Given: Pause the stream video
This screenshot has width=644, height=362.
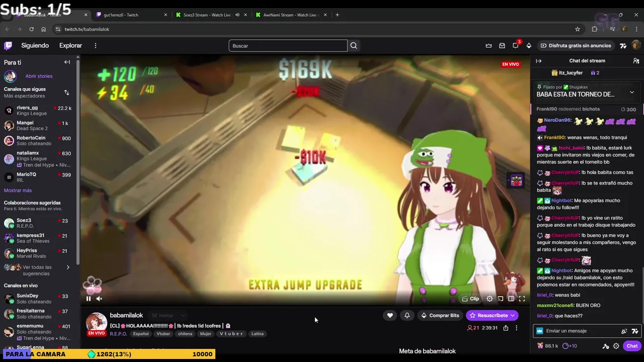Looking at the screenshot, I should (x=88, y=299).
